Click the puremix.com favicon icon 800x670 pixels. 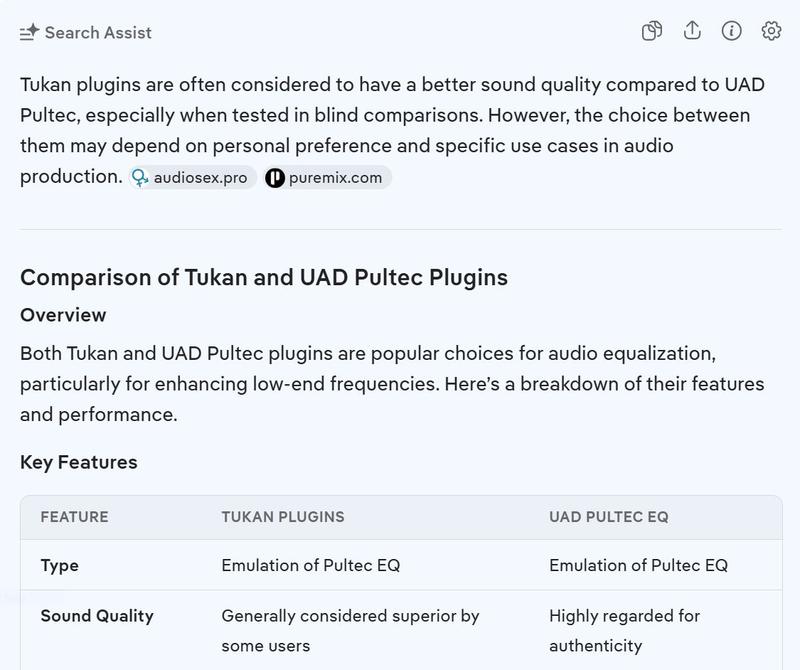point(275,178)
